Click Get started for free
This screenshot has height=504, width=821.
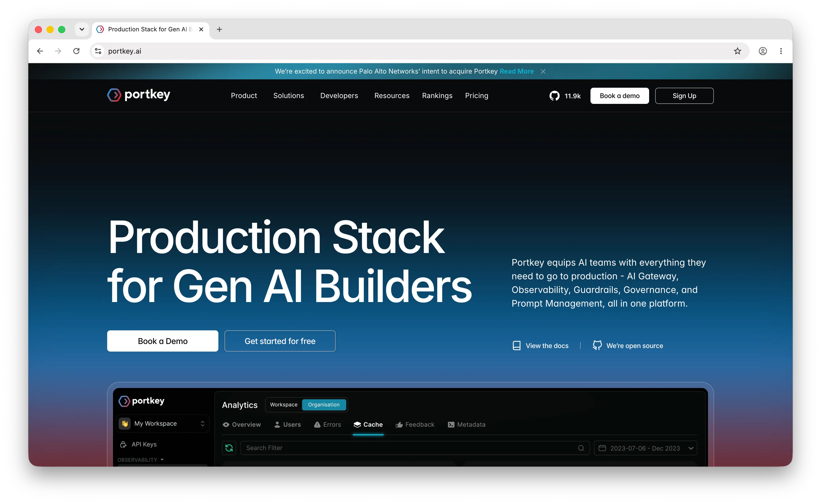(280, 341)
